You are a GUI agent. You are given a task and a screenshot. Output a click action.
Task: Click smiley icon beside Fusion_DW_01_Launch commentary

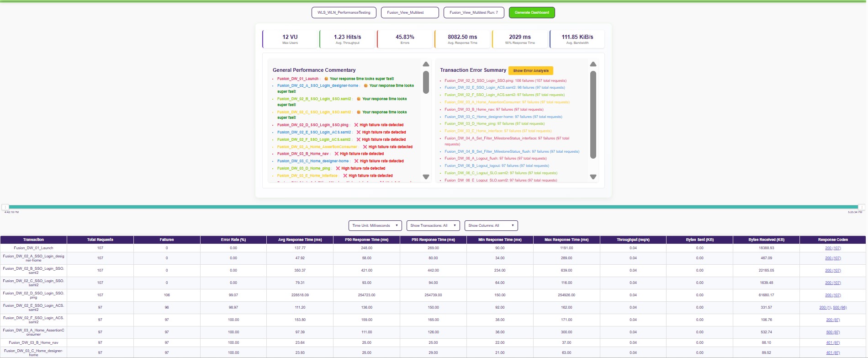(x=326, y=79)
